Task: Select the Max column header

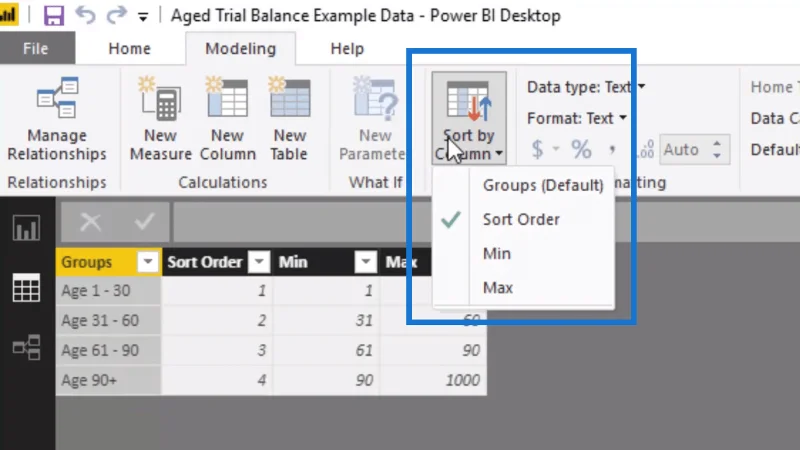Action: click(401, 262)
